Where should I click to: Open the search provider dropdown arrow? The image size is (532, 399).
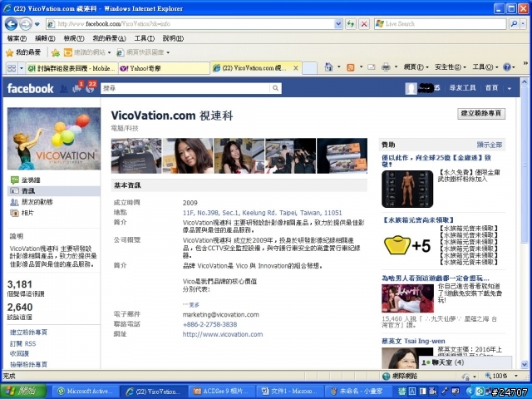pyautogui.click(x=523, y=24)
